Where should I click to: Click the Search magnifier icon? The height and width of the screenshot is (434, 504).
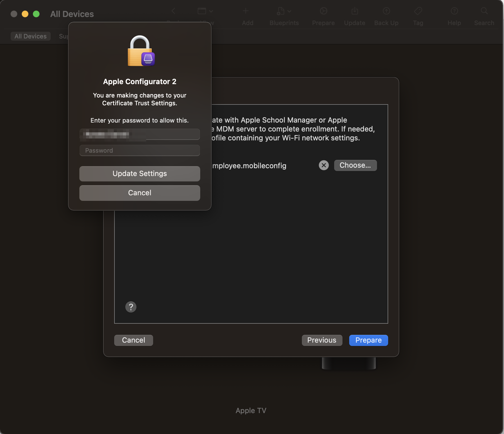[484, 11]
